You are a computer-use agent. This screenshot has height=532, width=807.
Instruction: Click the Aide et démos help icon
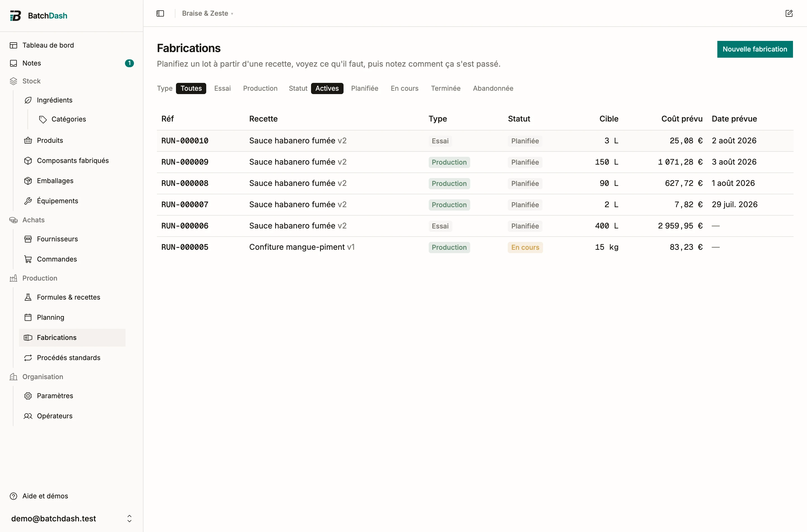(13, 496)
